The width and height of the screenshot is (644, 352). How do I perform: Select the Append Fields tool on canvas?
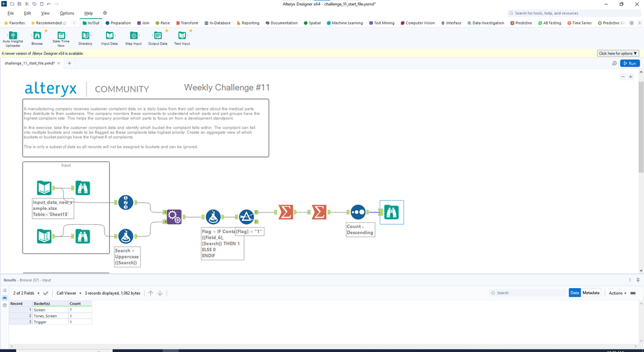pyautogui.click(x=174, y=216)
